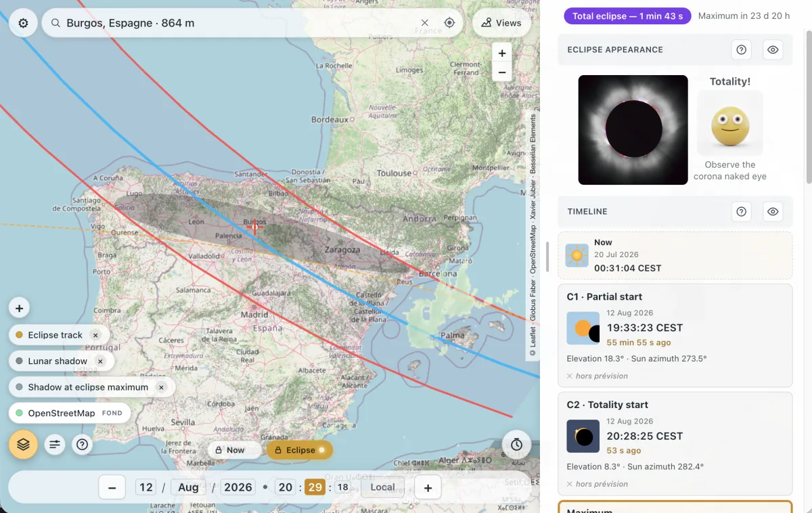
Task: Remove the Lunar shadow layer
Action: coord(100,361)
